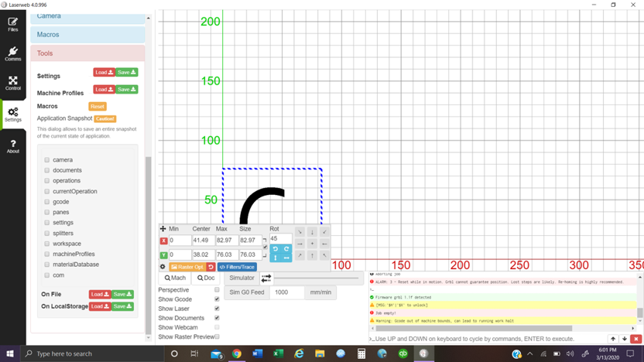Screen dimensions: 644x362
Task: Click the console history up arrow
Action: [613, 339]
